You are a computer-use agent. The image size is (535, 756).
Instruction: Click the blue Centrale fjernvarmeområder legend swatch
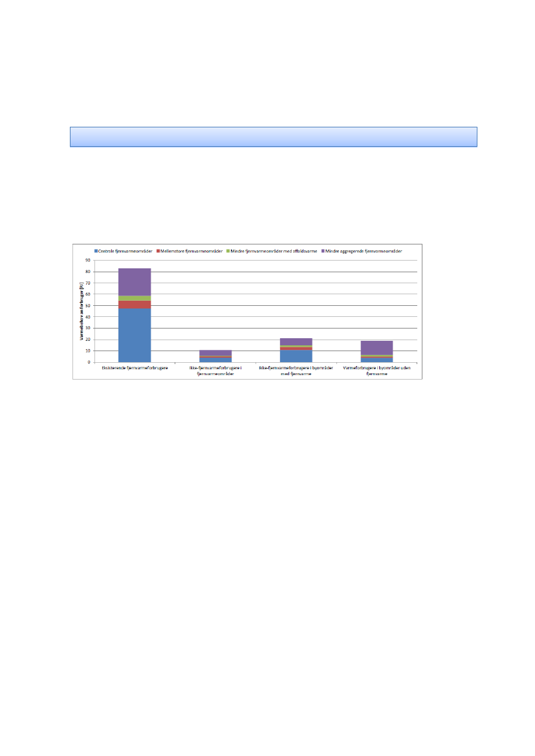pos(96,251)
